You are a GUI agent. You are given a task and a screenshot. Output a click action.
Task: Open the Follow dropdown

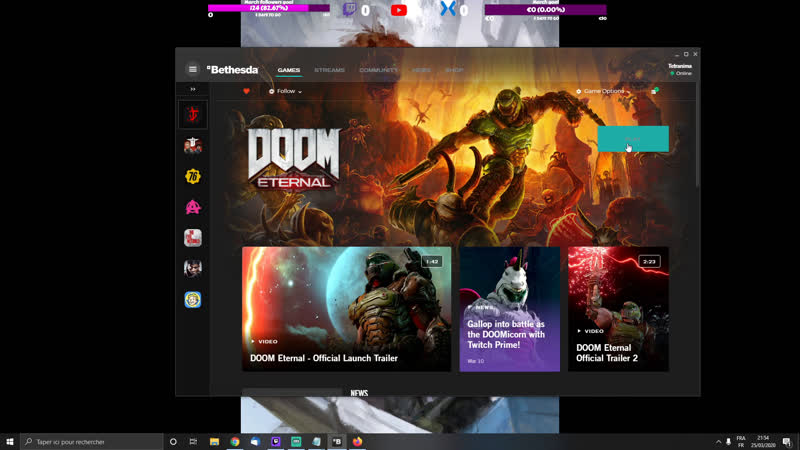[285, 91]
